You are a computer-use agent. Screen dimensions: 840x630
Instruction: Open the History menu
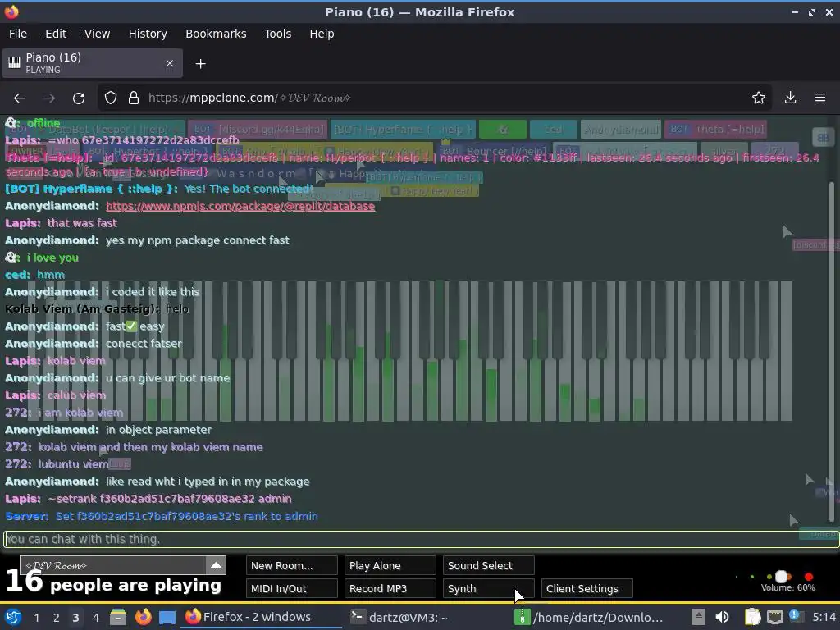[148, 34]
